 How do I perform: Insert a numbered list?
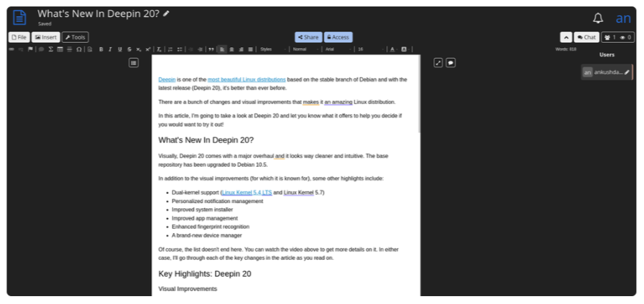(x=170, y=49)
